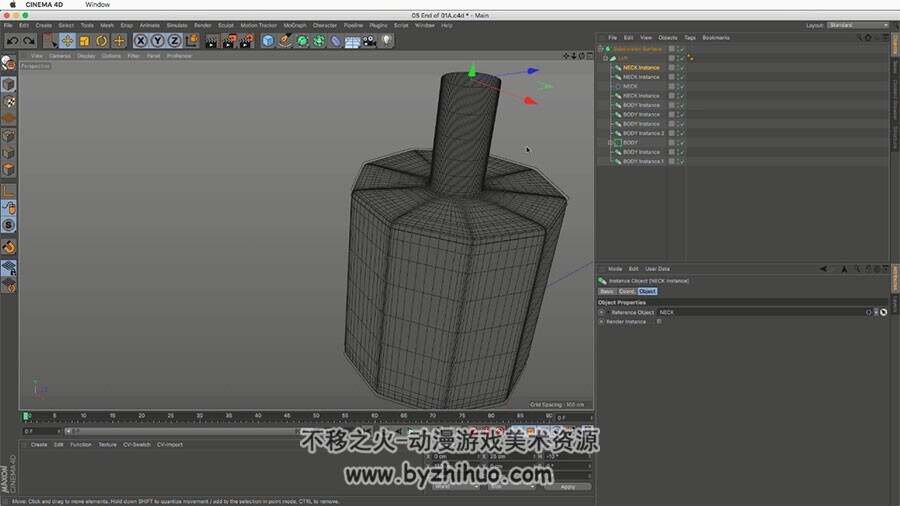Switch to Basic tab in Attributes
The image size is (900, 506).
pos(607,291)
